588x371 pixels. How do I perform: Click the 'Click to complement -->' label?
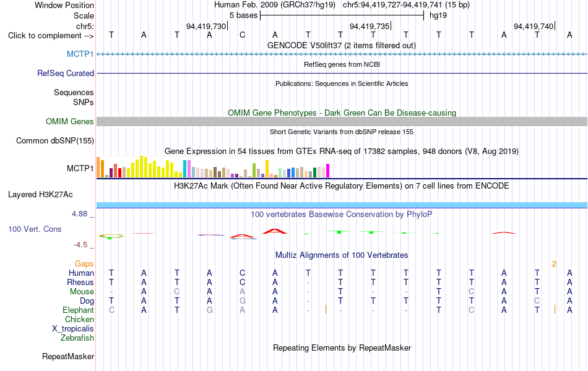pos(51,36)
